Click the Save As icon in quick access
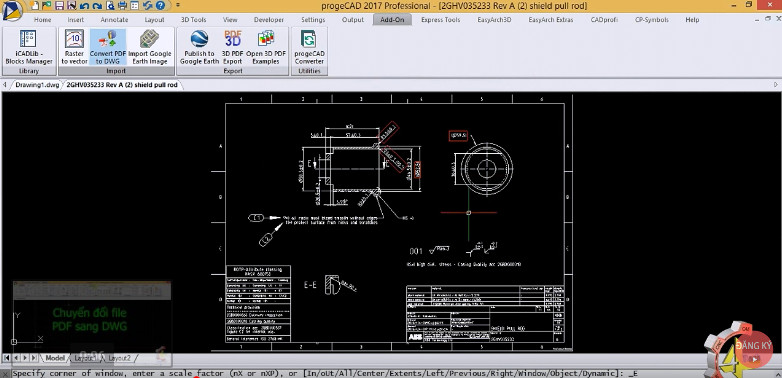This screenshot has height=378, width=782. [x=71, y=5]
